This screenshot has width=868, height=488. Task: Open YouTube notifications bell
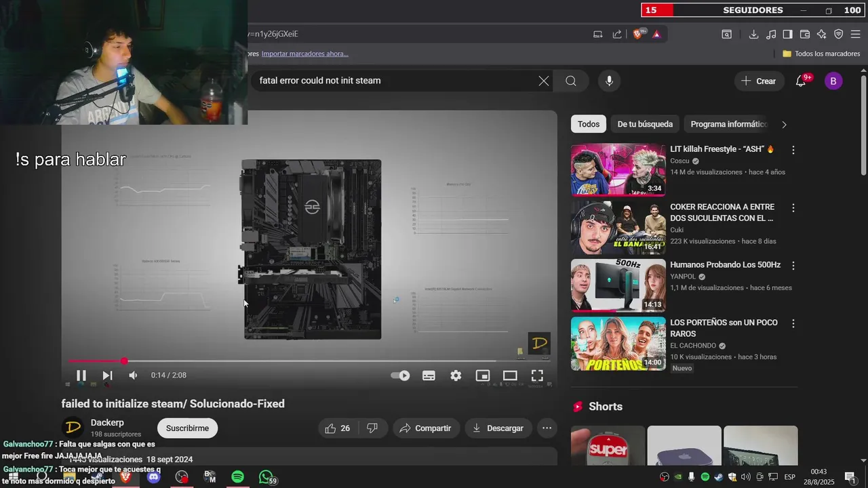801,81
